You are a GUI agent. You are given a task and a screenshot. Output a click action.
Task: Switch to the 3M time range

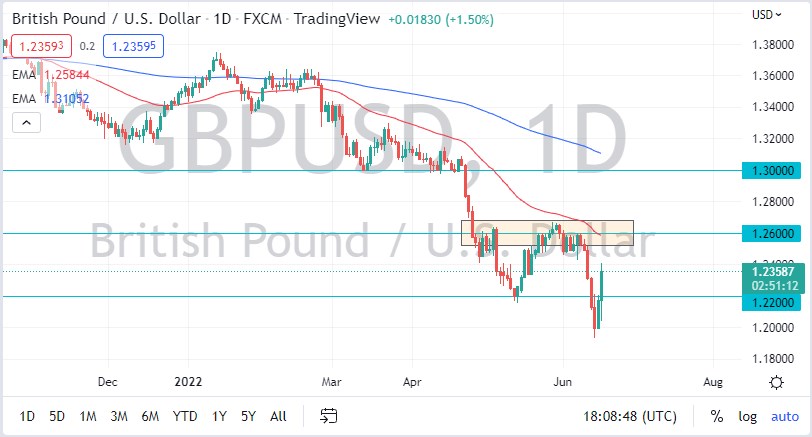click(x=119, y=416)
